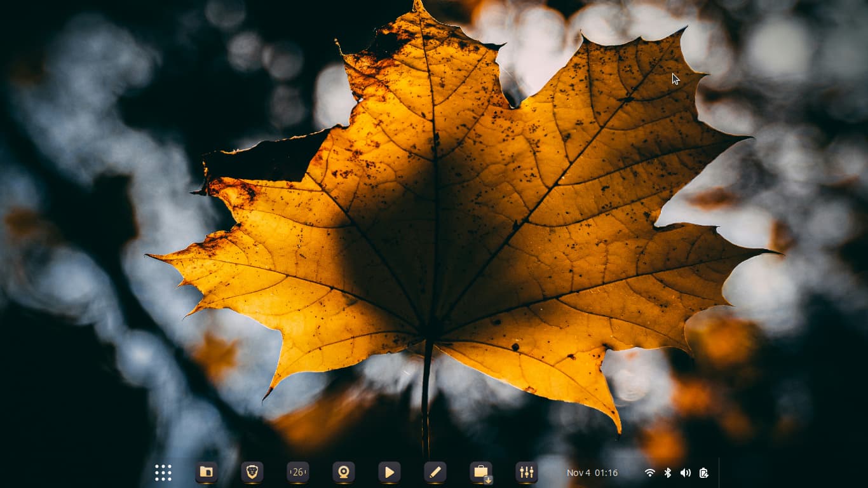This screenshot has width=868, height=488.
Task: Open the software store briefcase icon
Action: tap(480, 471)
